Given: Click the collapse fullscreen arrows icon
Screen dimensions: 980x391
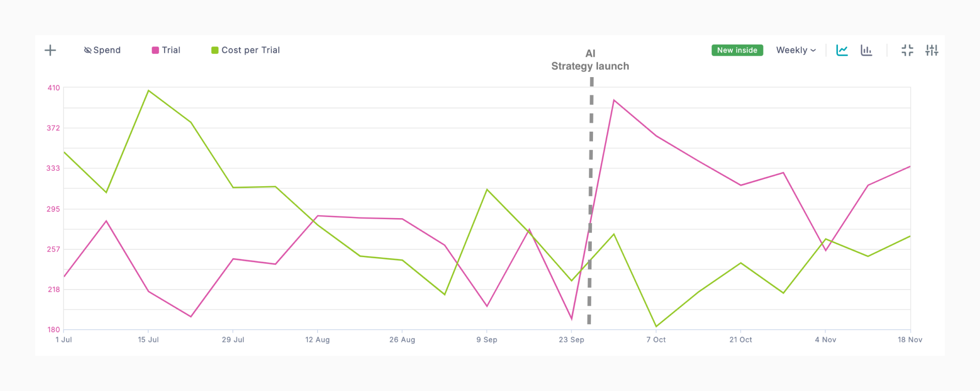Looking at the screenshot, I should coord(907,50).
